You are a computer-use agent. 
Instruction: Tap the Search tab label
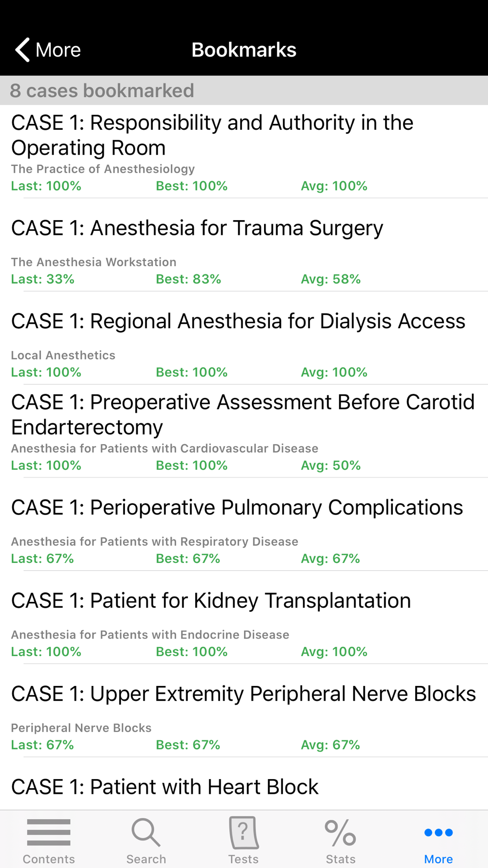pos(146,859)
